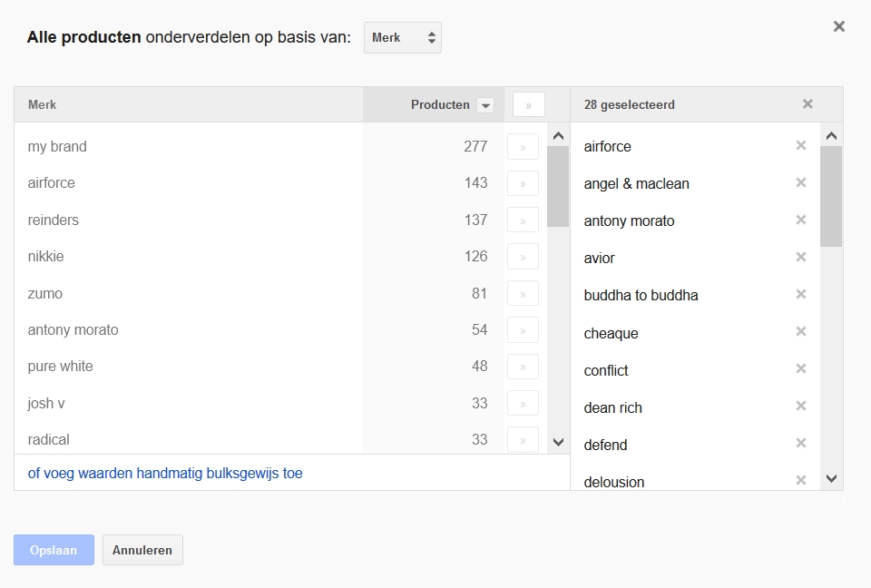Image resolution: width=871 pixels, height=588 pixels.
Task: Click defend in the selected list
Action: click(x=605, y=446)
